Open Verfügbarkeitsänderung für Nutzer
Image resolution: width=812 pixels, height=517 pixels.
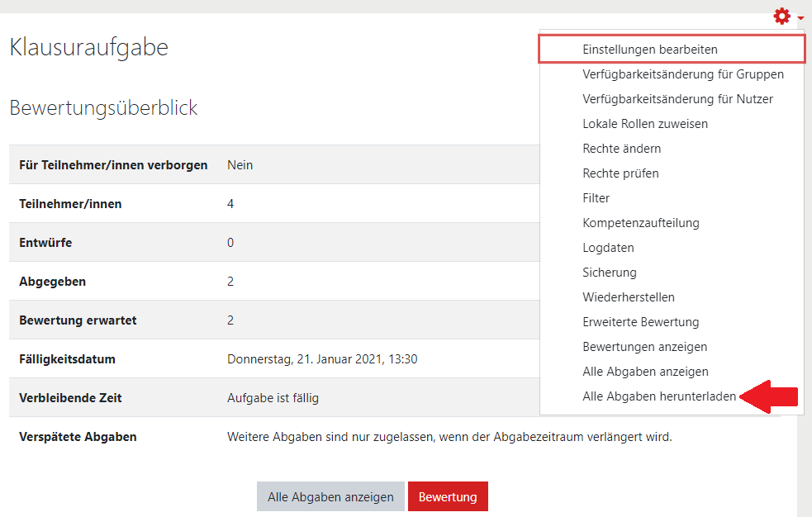[x=672, y=99]
